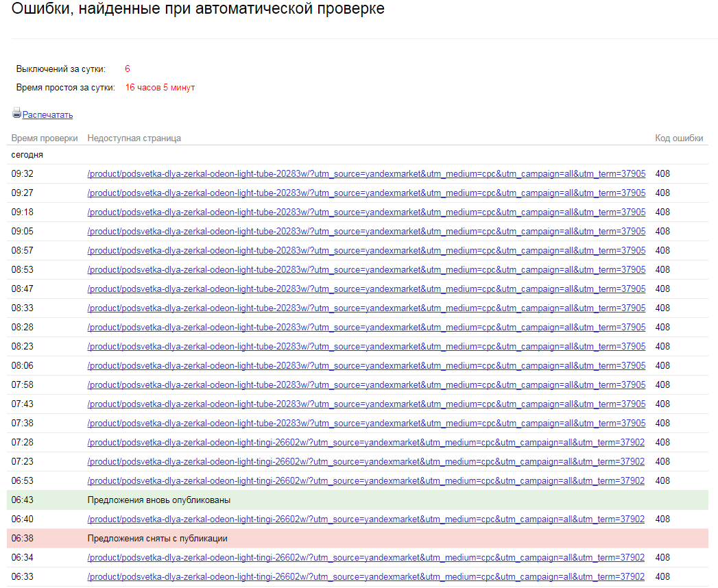
Task: Open the unavailable page link at 09:18
Action: coord(366,212)
